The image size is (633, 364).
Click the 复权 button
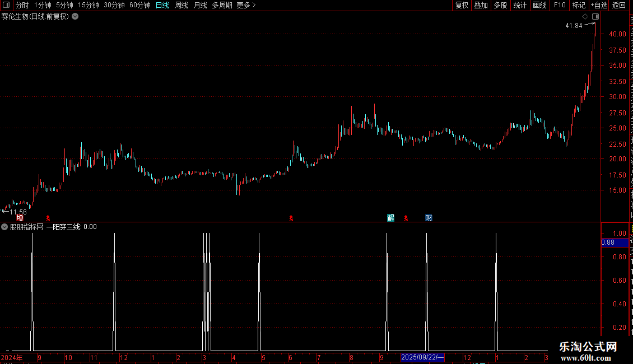pos(462,5)
